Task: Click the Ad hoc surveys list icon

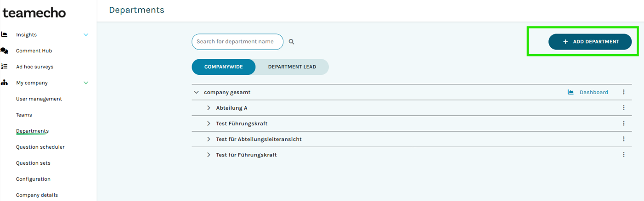Action: [x=5, y=67]
